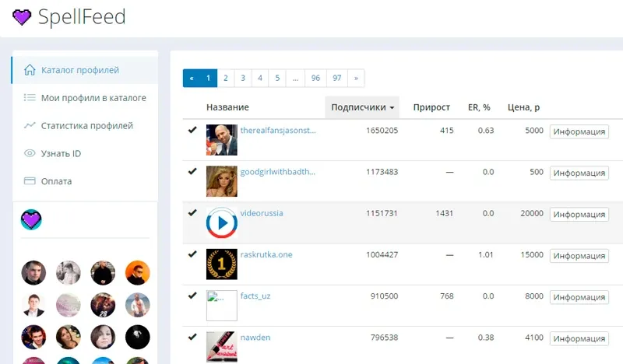Toggle checkmark beside nawden row
Image resolution: width=623 pixels, height=364 pixels.
click(x=192, y=337)
